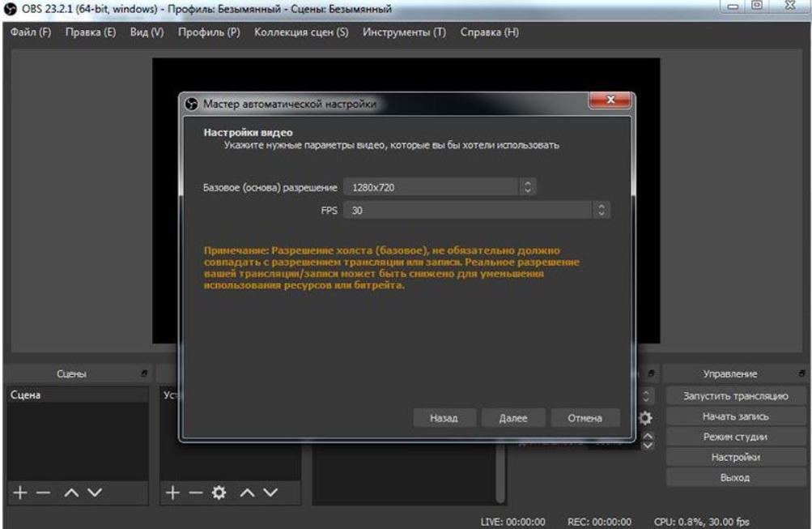Remove the selected scene with minus icon
Viewport: 812px width, 529px height.
coord(44,493)
